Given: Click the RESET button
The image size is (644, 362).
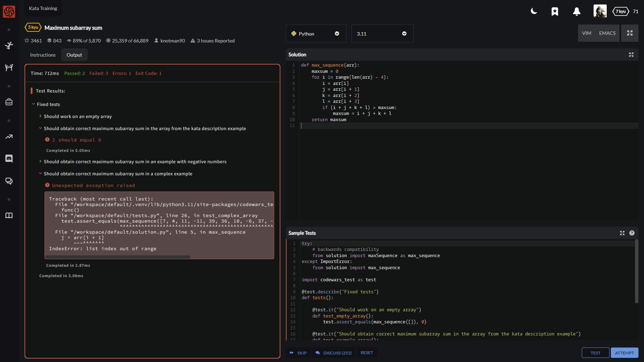Looking at the screenshot, I should 367,353.
